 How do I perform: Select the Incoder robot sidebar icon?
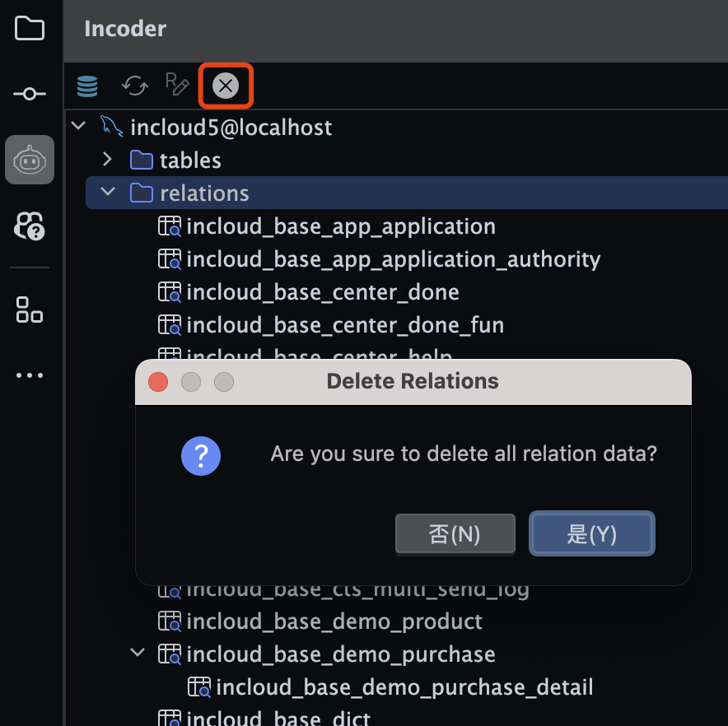30,160
